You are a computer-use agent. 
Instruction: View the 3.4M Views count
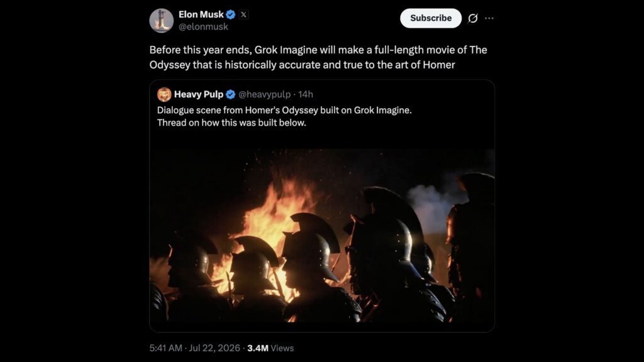click(270, 348)
